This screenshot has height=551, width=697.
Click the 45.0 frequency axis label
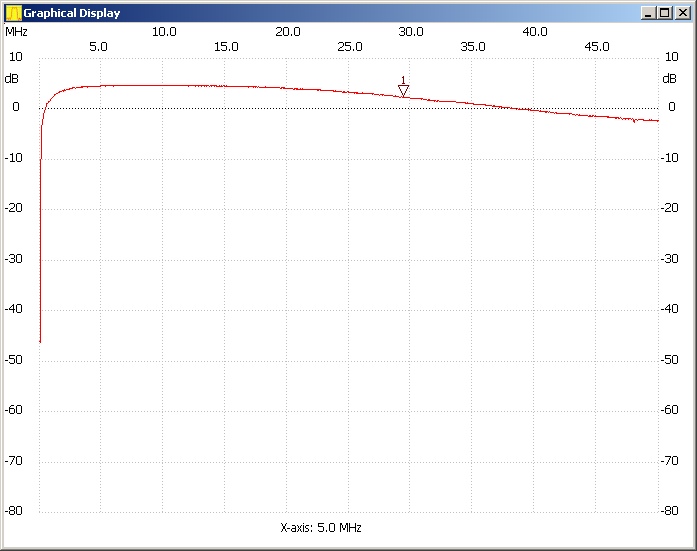coord(597,47)
